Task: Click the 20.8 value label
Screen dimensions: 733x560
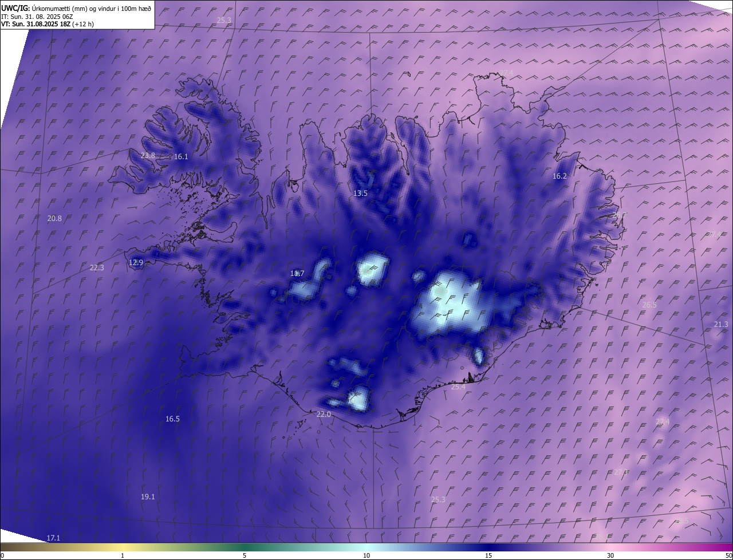Action: point(54,218)
